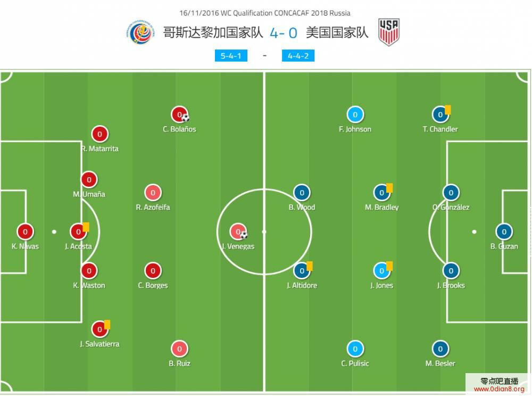Click the J. Brooks defender marker
The height and width of the screenshot is (396, 532).
click(451, 270)
